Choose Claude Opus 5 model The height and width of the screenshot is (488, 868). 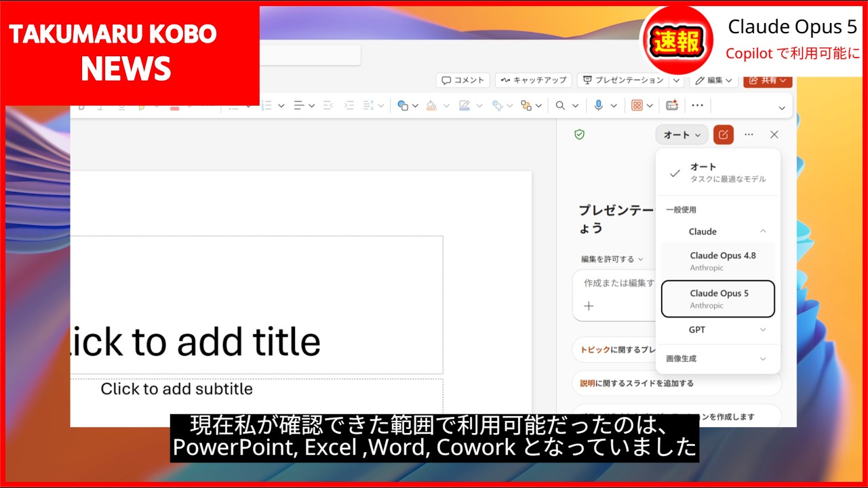pyautogui.click(x=718, y=299)
